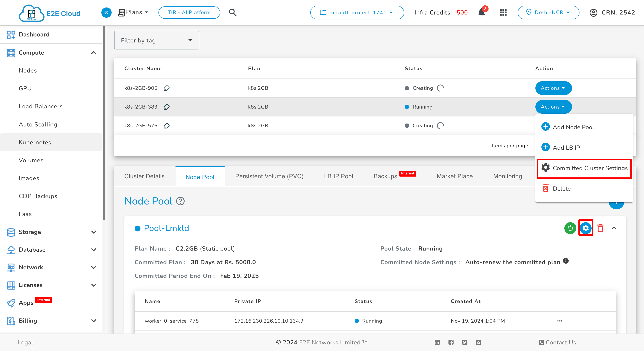Open the Plans dropdown
The image size is (644, 351).
(x=133, y=12)
